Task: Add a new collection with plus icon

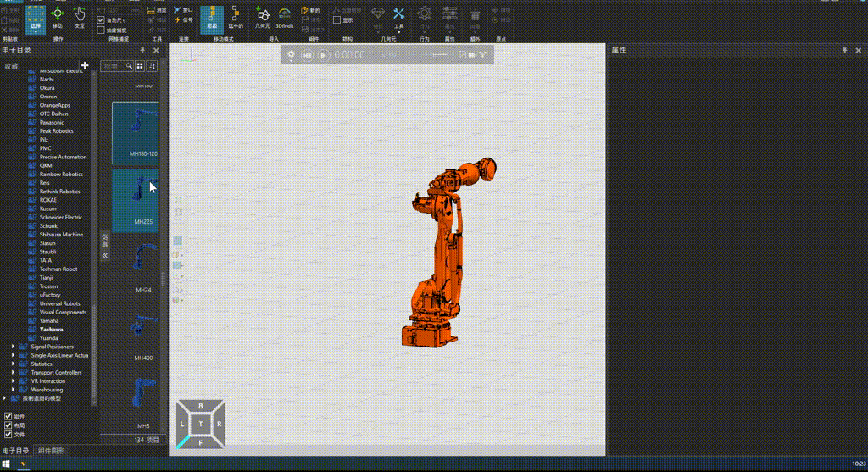Action: click(85, 65)
